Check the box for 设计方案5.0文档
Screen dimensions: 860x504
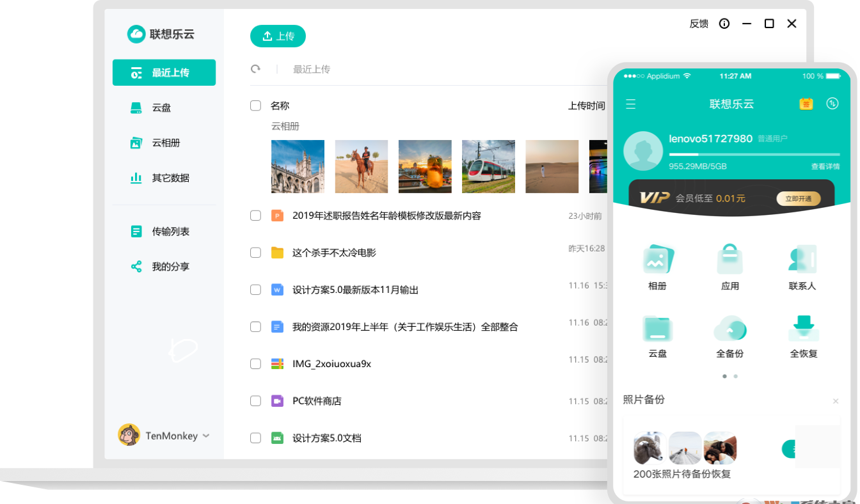coord(255,438)
